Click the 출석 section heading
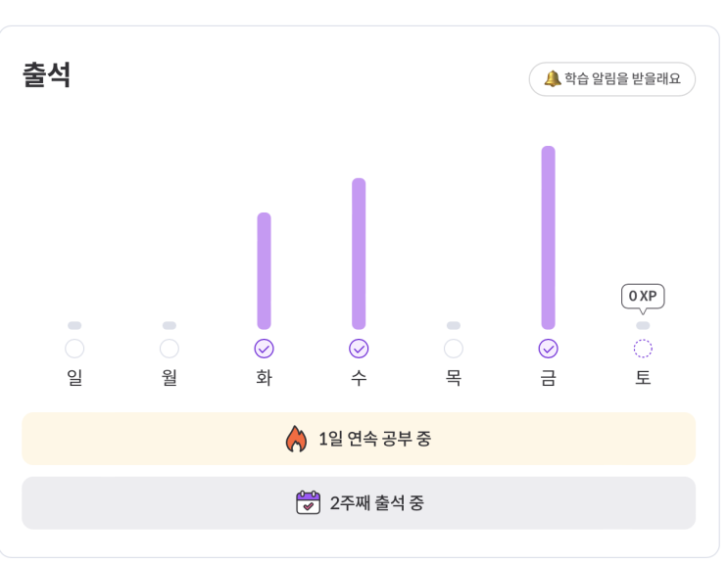This screenshot has width=728, height=565. [47, 75]
